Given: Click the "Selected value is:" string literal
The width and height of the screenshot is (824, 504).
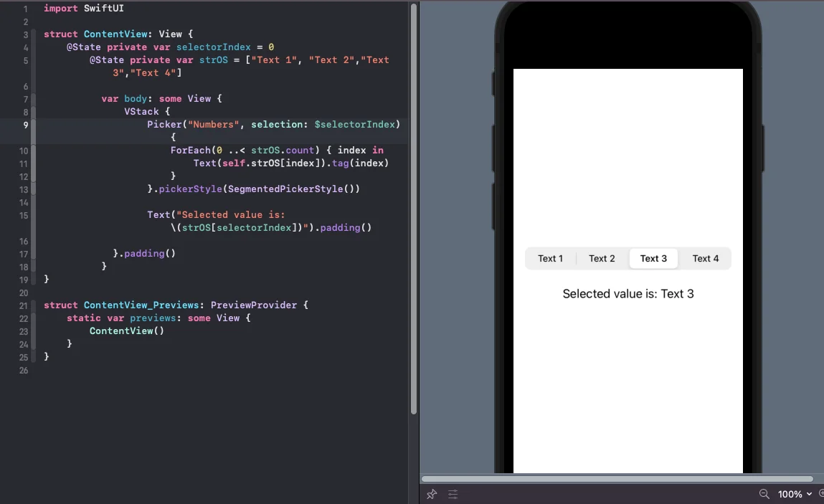Looking at the screenshot, I should 231,215.
